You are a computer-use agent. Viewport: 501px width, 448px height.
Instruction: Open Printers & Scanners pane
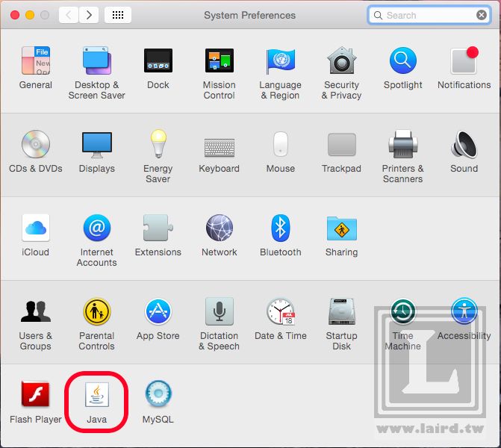click(403, 144)
